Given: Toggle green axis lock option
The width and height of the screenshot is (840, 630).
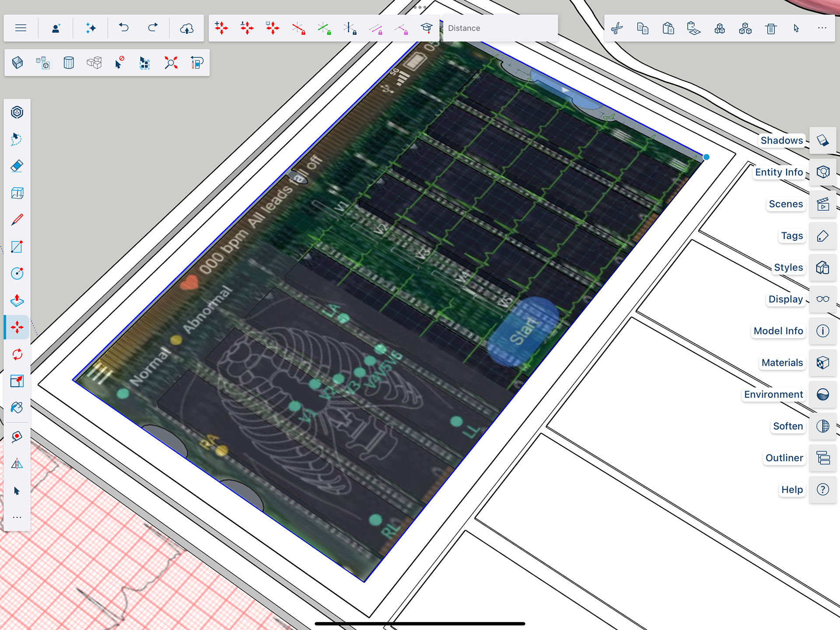Looking at the screenshot, I should 324,28.
